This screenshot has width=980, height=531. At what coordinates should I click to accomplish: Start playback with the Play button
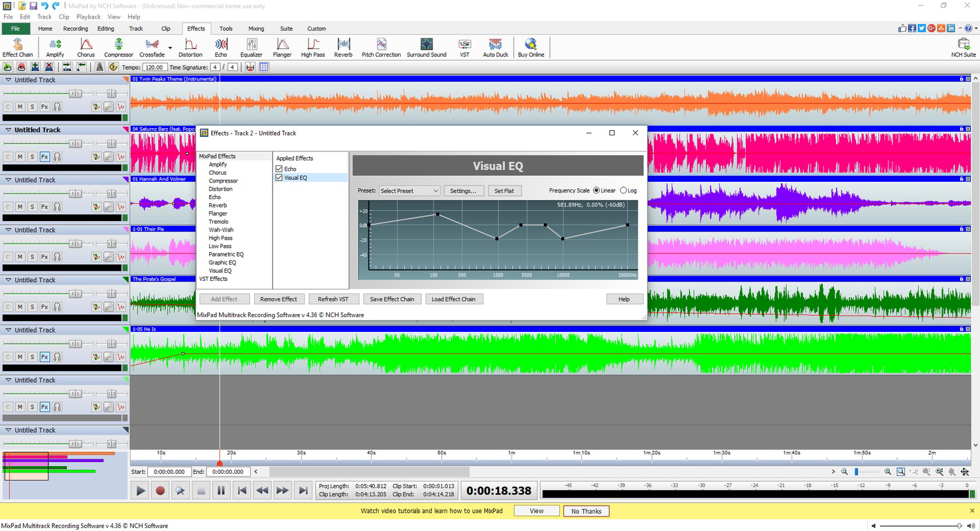tap(140, 491)
